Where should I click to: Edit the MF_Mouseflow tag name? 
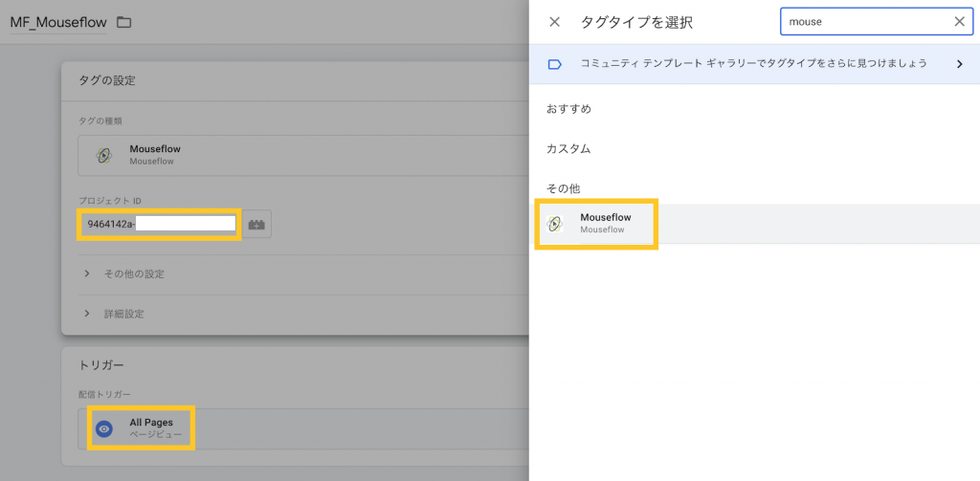[58, 23]
